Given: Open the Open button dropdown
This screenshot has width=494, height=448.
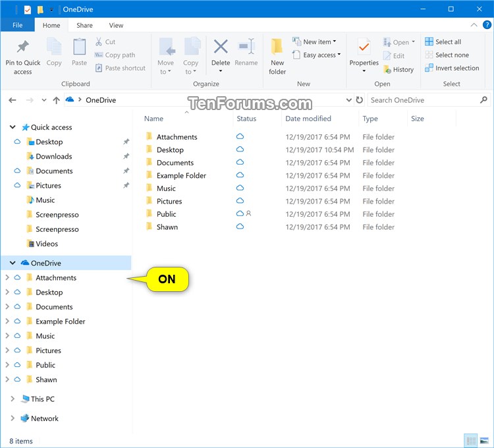Looking at the screenshot, I should (x=414, y=42).
